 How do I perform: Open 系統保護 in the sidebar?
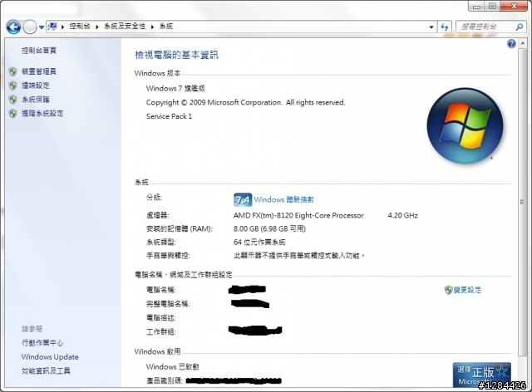(36, 100)
